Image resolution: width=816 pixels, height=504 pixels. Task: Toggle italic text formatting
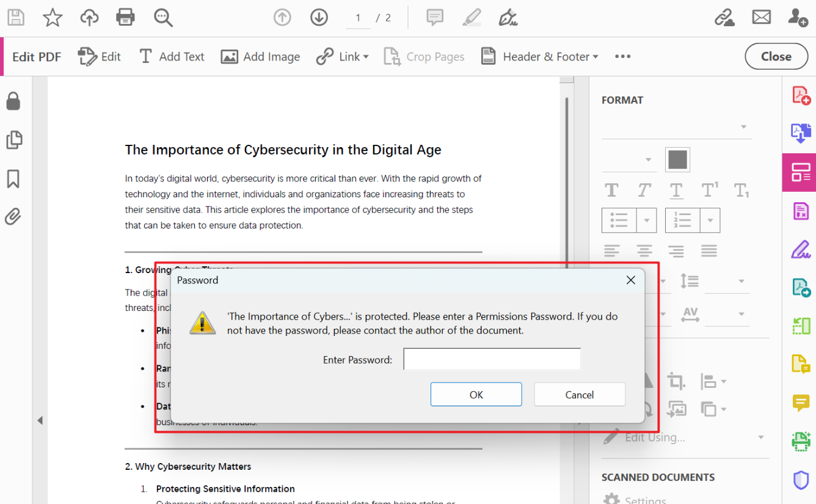pos(644,190)
